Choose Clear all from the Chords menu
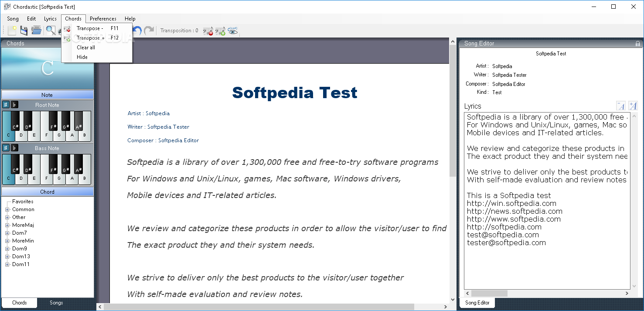 click(x=97, y=48)
